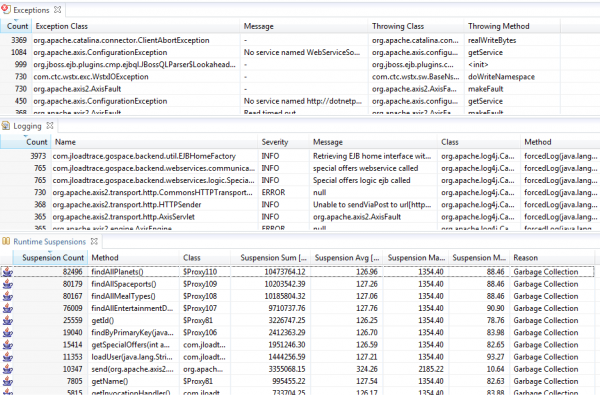
Task: Sort Logging table by Count header
Action: click(26, 142)
